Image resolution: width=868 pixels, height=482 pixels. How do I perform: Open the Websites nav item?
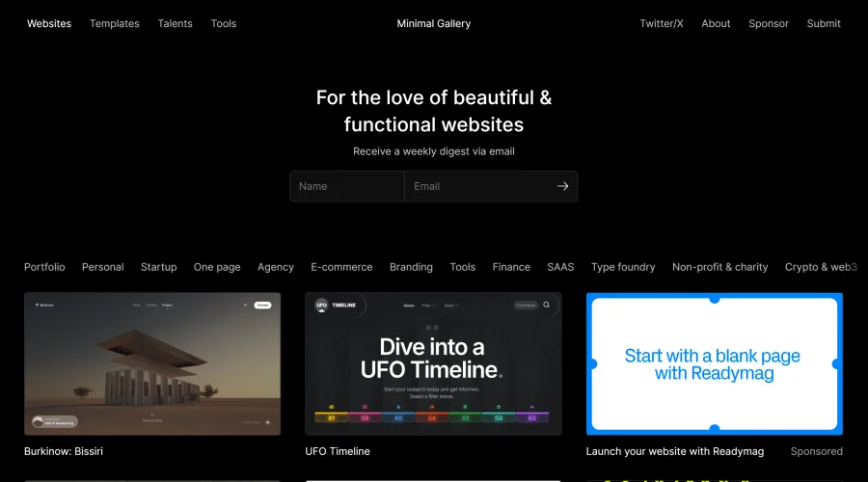coord(49,24)
